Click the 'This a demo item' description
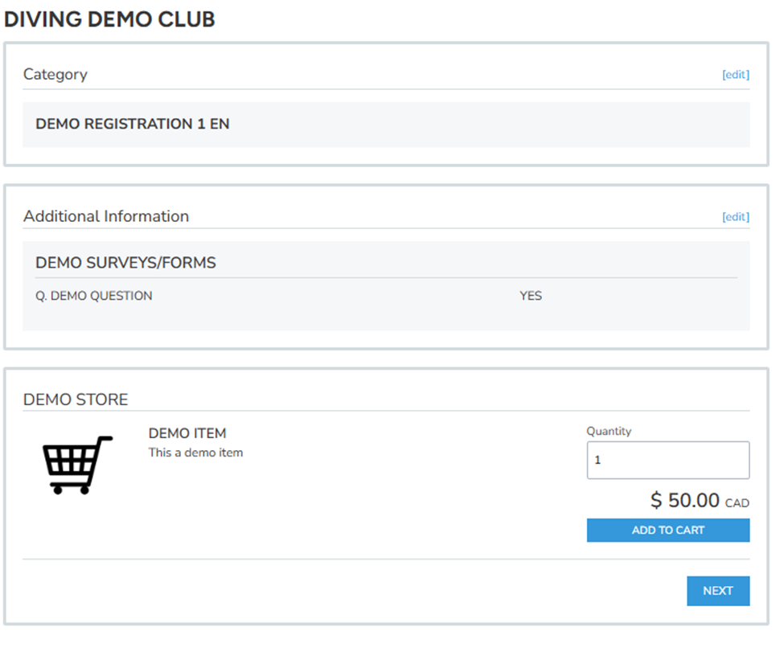 pyautogui.click(x=195, y=453)
